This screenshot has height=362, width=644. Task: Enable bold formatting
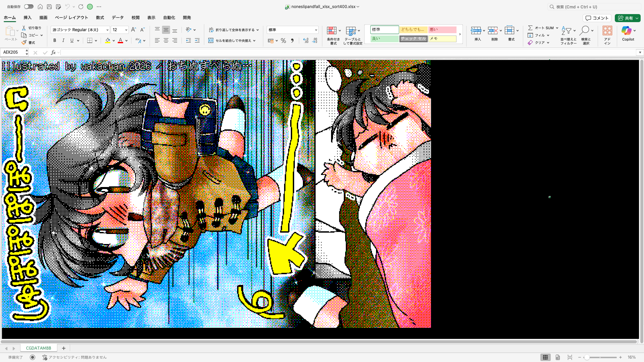pos(54,40)
